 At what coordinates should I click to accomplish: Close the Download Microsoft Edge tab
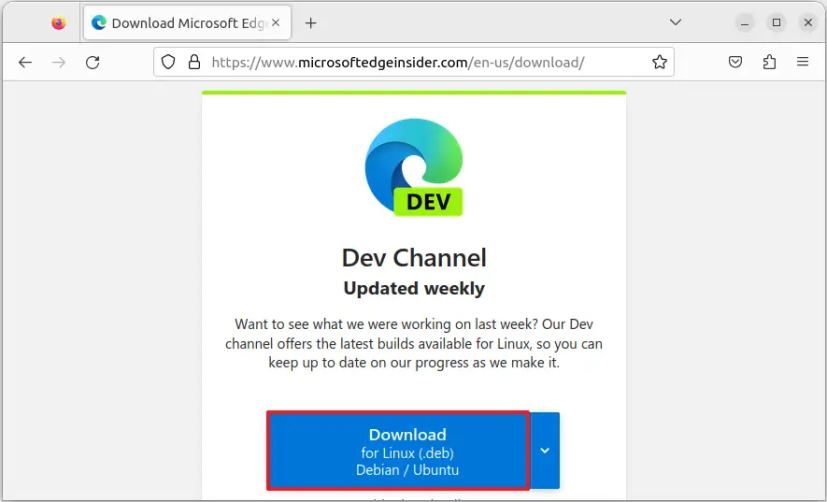[276, 23]
